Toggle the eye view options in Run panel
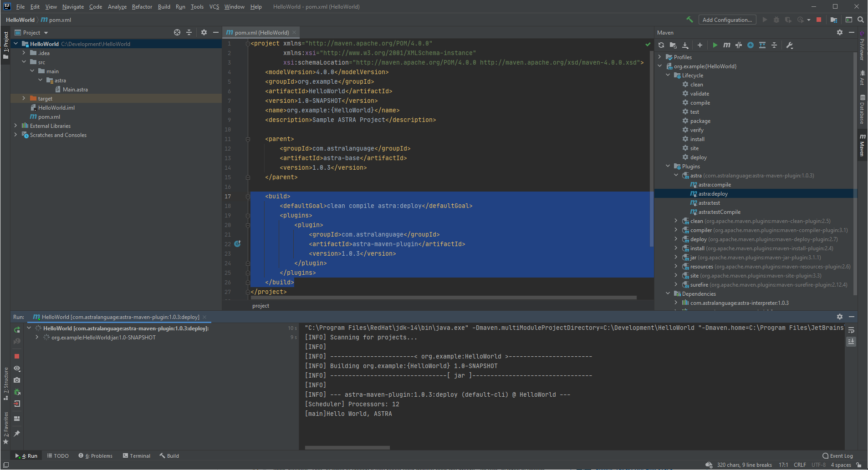 pyautogui.click(x=17, y=368)
